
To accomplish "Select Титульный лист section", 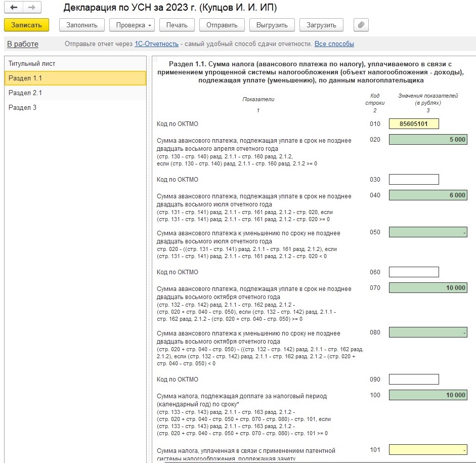I will click(75, 63).
